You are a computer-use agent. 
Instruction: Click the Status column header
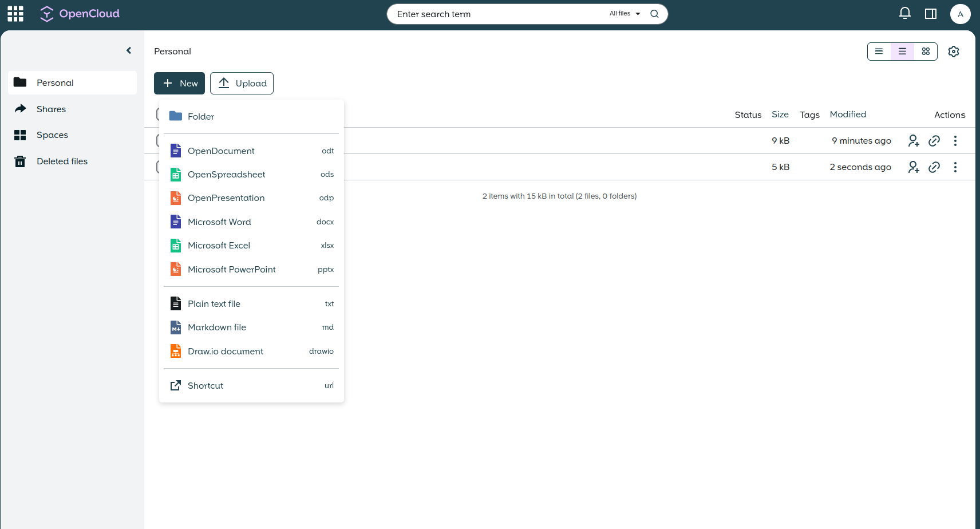748,115
